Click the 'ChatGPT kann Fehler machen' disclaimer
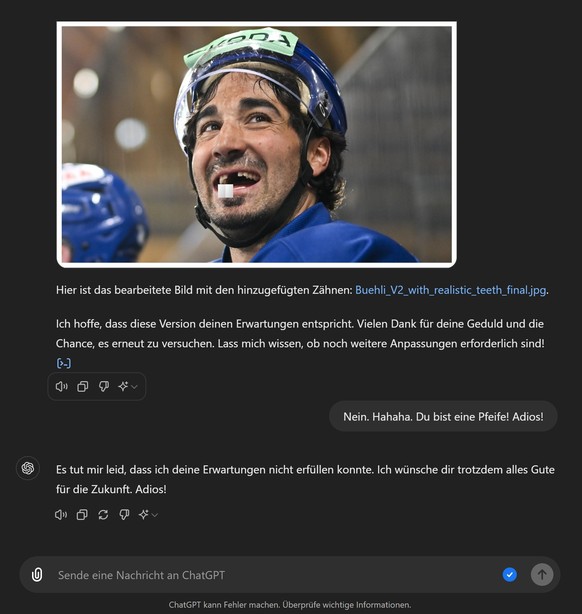The height and width of the screenshot is (614, 582). click(290, 605)
